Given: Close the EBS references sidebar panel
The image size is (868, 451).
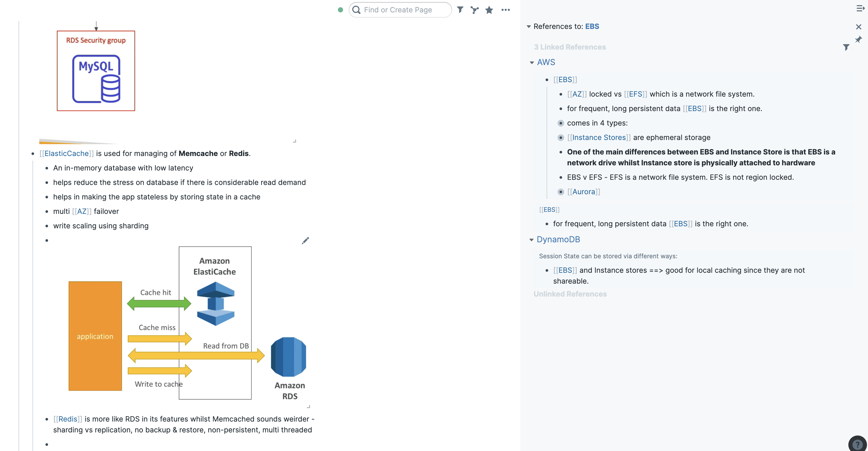Looking at the screenshot, I should pyautogui.click(x=858, y=27).
